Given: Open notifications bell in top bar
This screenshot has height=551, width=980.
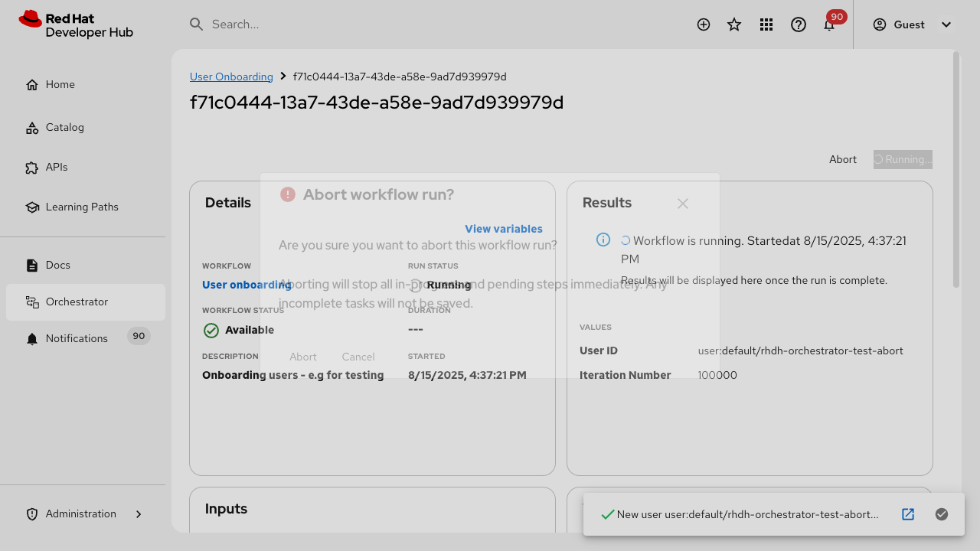Looking at the screenshot, I should [829, 24].
